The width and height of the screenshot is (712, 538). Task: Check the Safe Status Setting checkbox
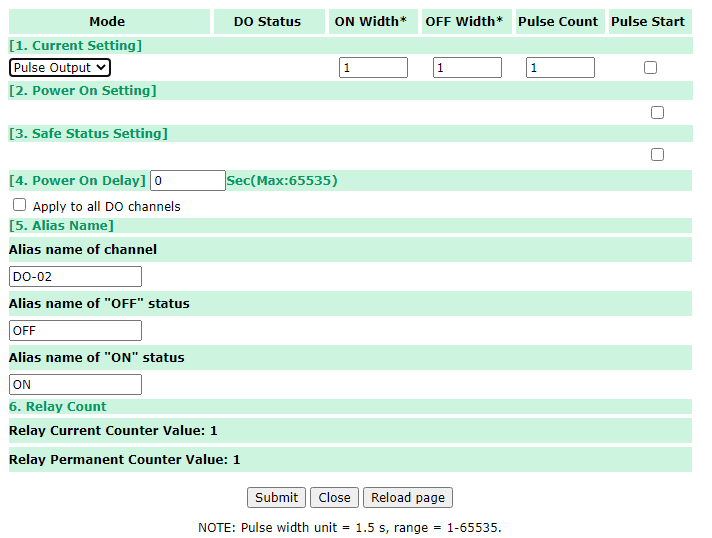[657, 155]
